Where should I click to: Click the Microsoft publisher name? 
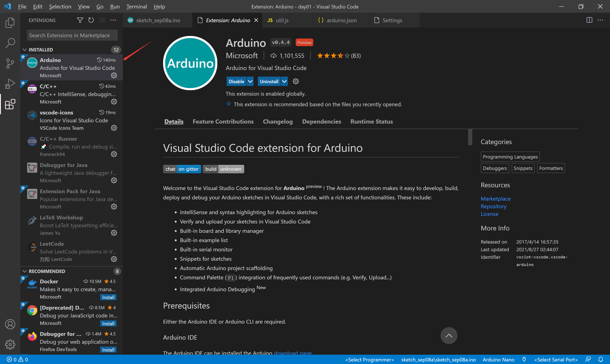[x=242, y=55]
